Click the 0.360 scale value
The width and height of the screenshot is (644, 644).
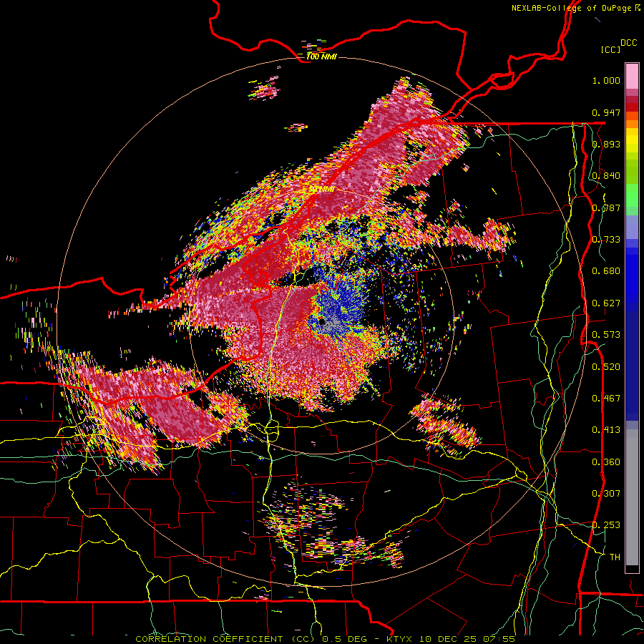click(x=606, y=462)
